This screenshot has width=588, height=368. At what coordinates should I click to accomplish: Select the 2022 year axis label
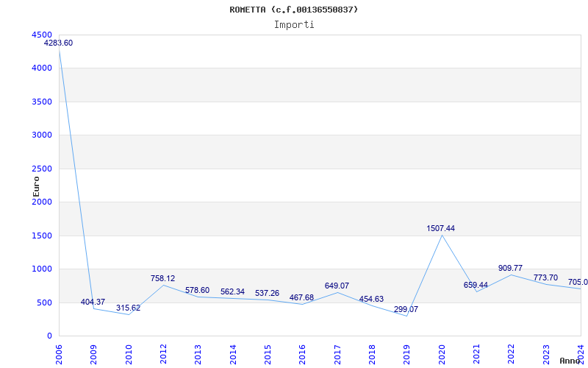coord(511,355)
